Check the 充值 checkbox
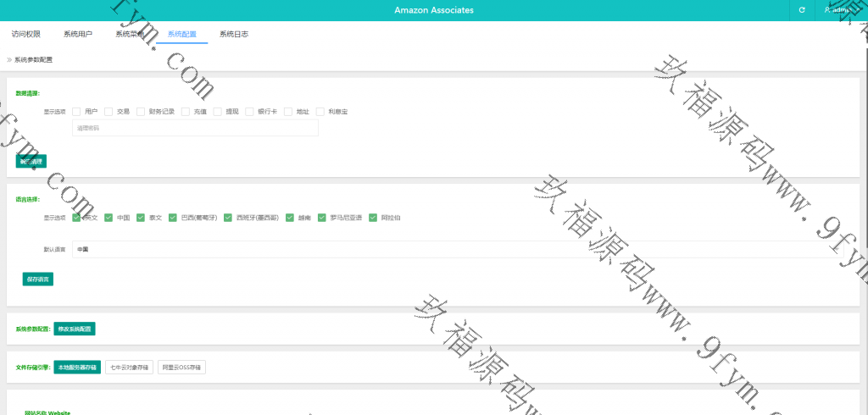Screen dimensions: 868x415 185,112
